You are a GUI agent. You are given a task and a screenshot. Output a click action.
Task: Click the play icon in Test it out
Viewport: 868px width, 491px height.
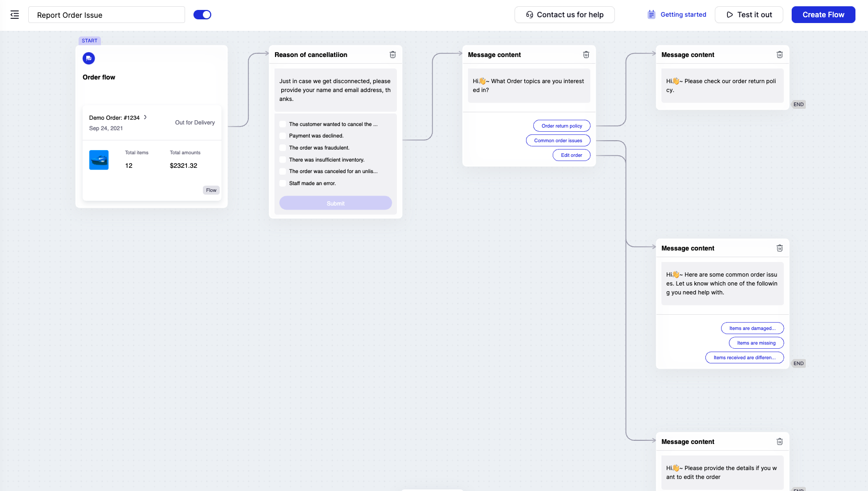pos(729,15)
